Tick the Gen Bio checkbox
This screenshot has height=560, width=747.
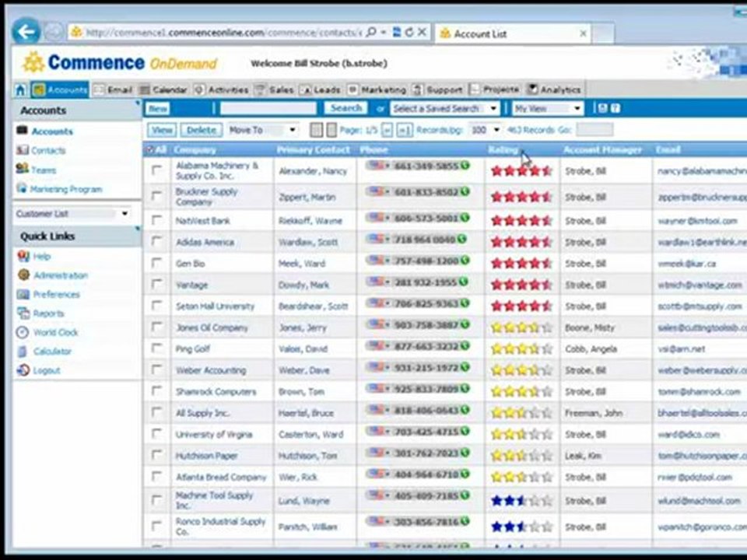coord(156,262)
